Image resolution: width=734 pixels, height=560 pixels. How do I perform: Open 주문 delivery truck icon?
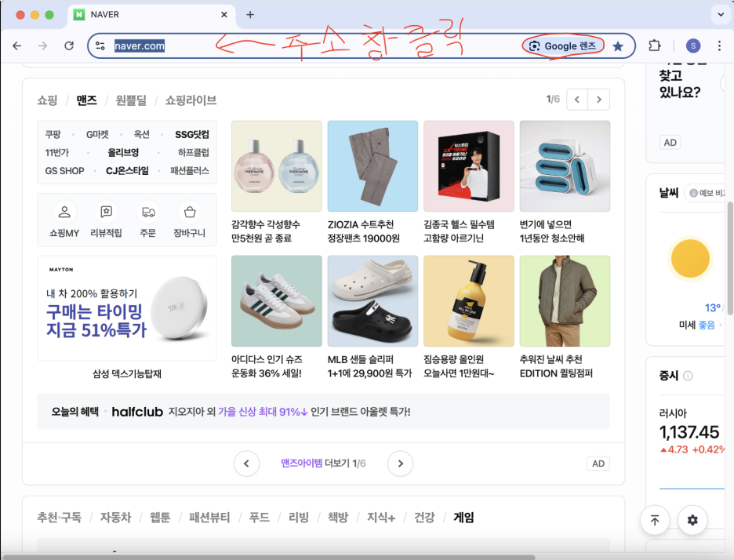click(148, 212)
